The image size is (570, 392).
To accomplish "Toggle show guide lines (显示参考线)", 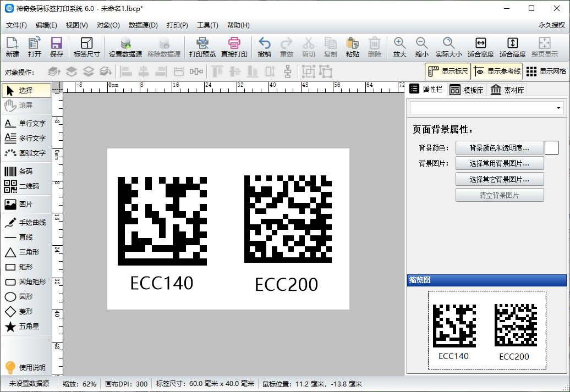I will tap(496, 71).
